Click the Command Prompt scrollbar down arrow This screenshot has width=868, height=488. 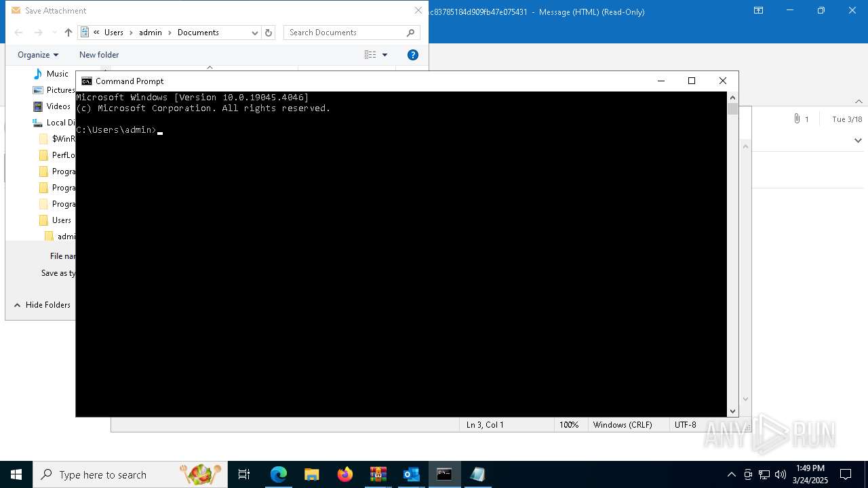[732, 411]
